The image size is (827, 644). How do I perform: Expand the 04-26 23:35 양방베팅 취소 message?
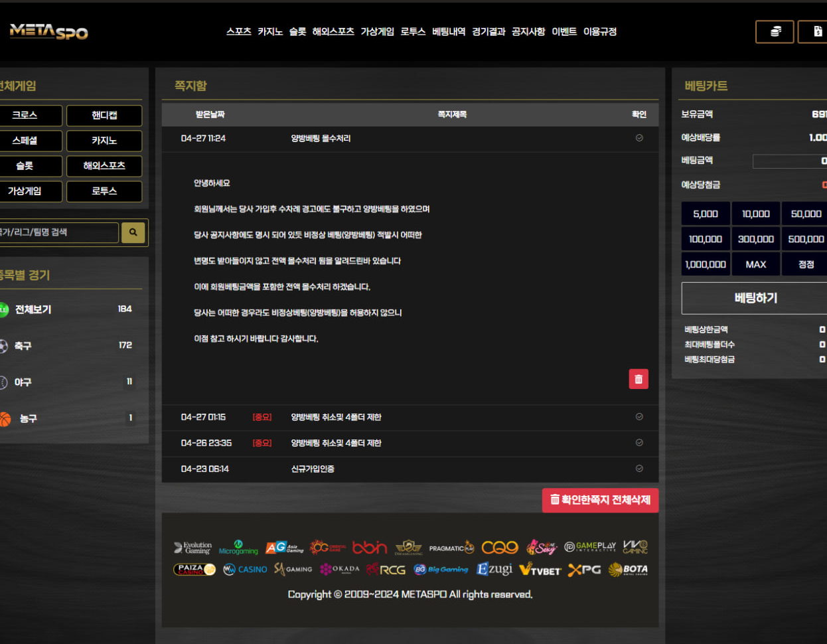click(x=336, y=443)
